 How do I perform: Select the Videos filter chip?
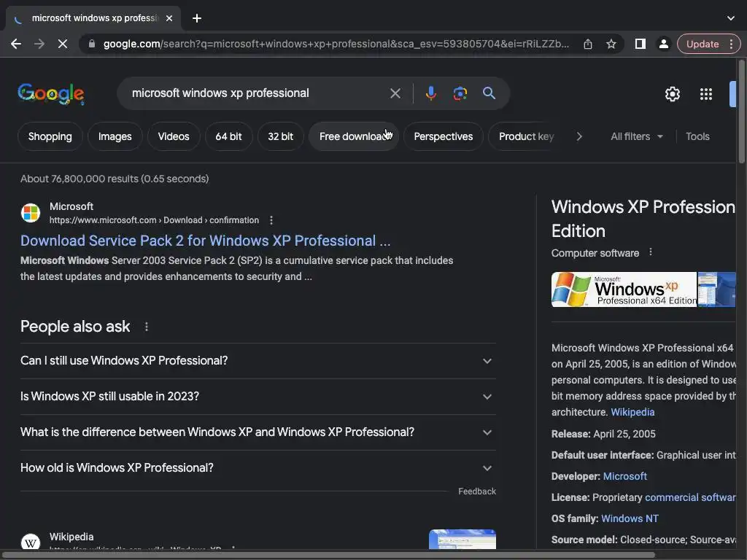click(x=174, y=136)
